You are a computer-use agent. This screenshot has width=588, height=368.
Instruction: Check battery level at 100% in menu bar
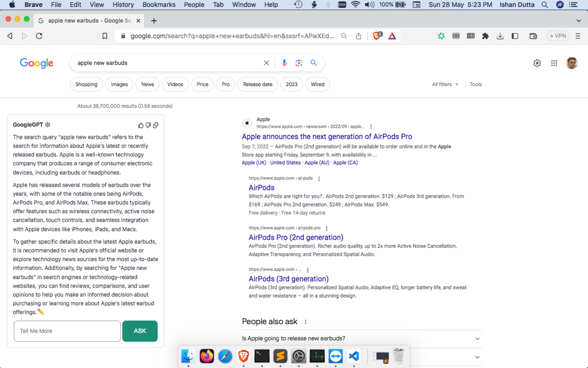(392, 5)
